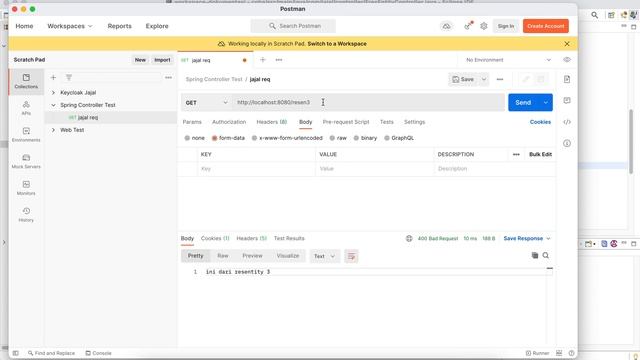Click the Import button
This screenshot has width=640, height=360.
162,60
